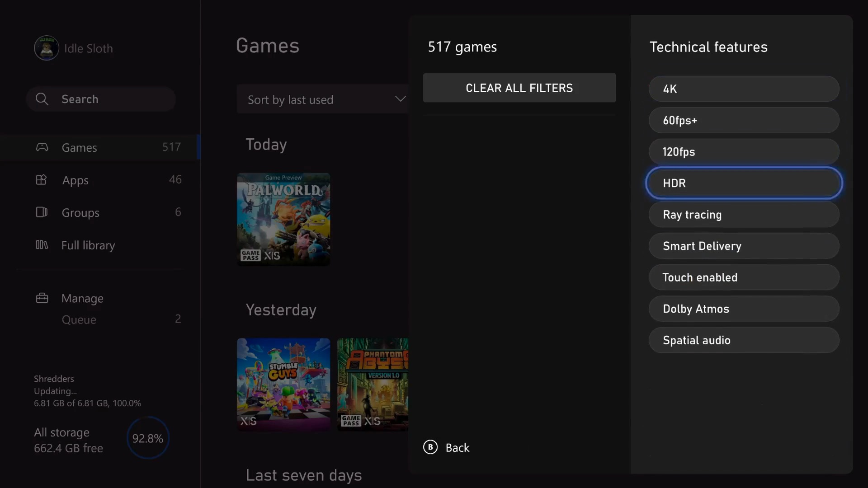Click the Apps gift box icon
This screenshot has height=488, width=868.
point(42,180)
